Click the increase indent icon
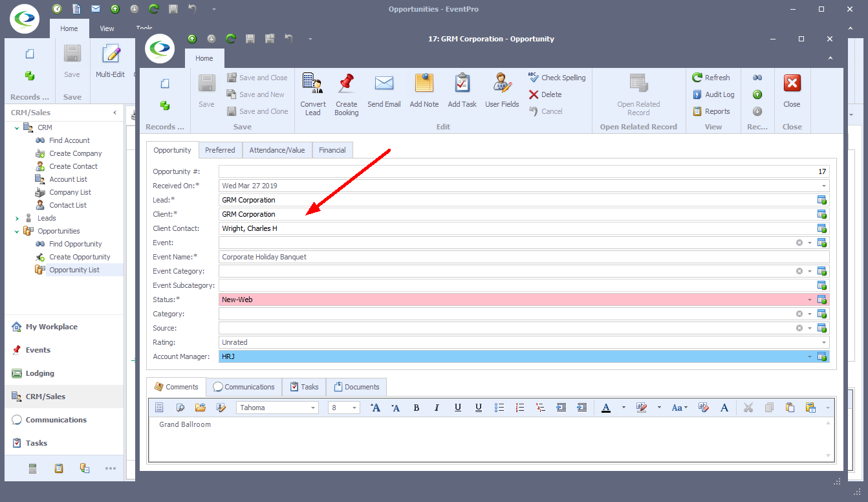This screenshot has width=868, height=502. coord(582,408)
